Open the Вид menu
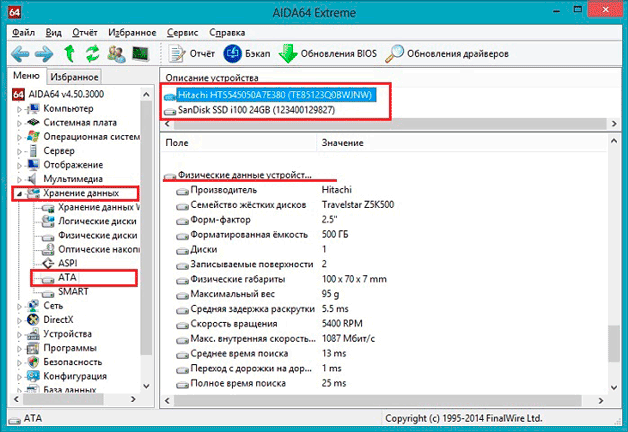The height and width of the screenshot is (432, 628). [53, 32]
